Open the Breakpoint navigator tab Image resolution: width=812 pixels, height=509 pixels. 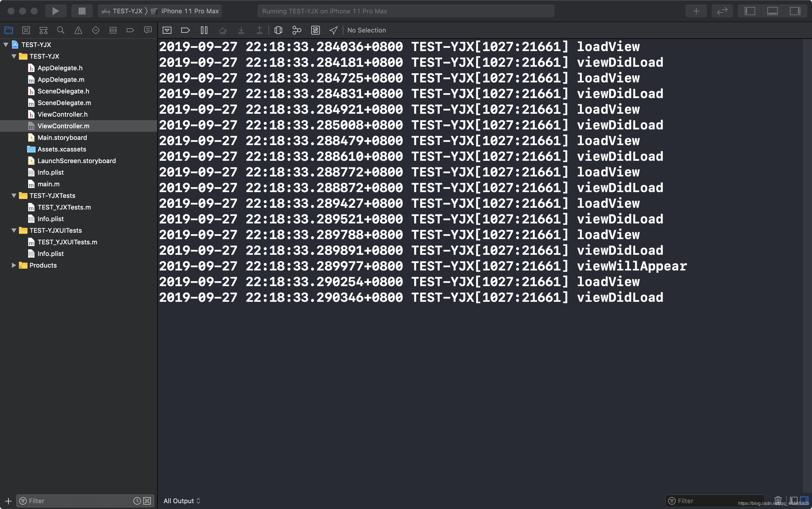pyautogui.click(x=130, y=30)
